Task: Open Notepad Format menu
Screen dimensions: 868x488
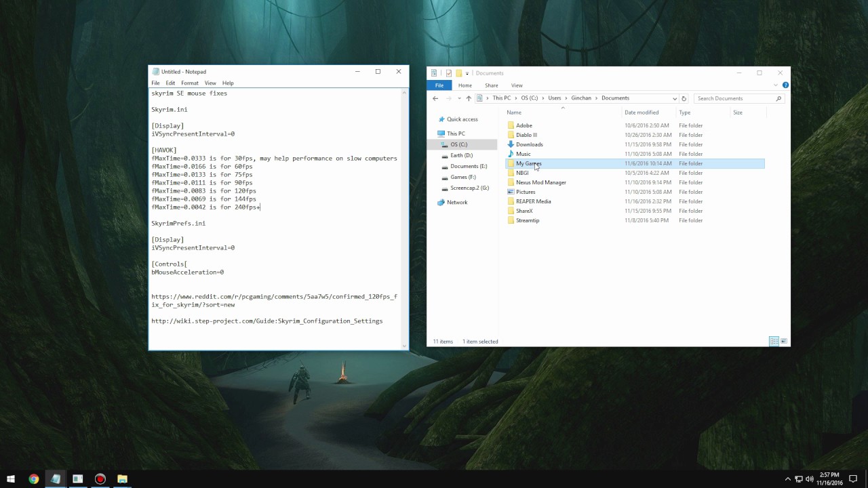Action: (190, 83)
